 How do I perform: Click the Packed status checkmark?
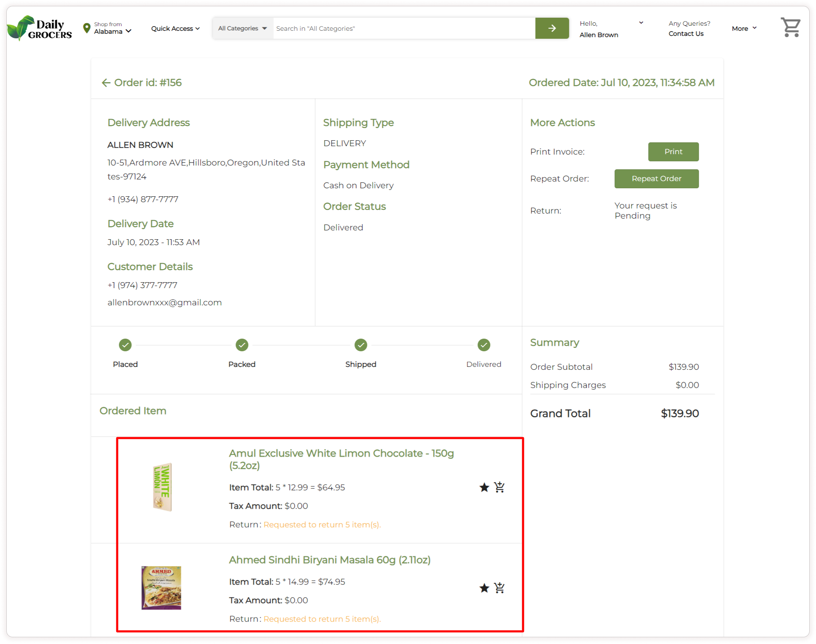tap(242, 345)
